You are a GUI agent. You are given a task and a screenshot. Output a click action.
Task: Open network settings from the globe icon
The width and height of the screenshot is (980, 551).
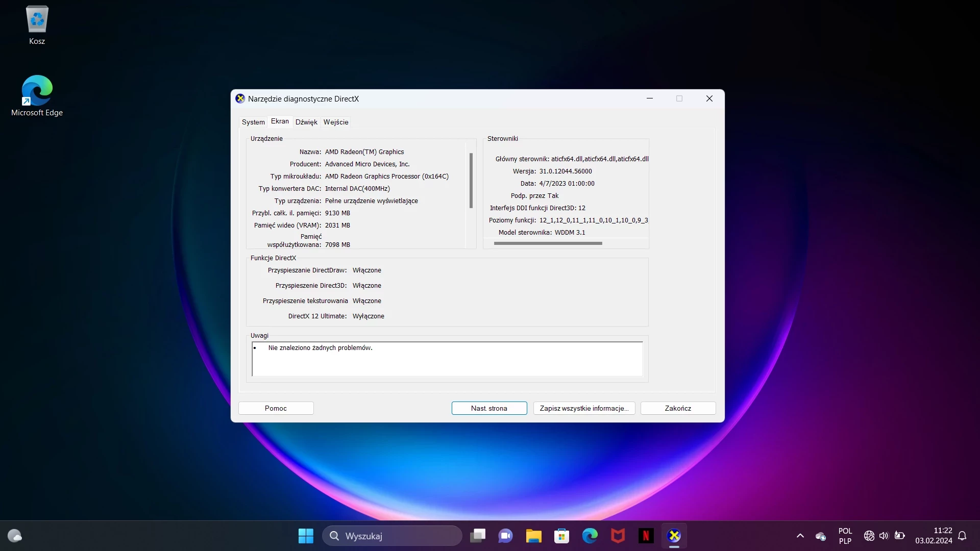(x=869, y=536)
